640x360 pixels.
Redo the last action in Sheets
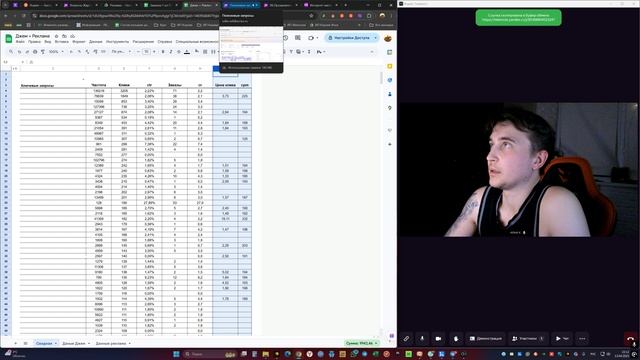tap(27, 52)
